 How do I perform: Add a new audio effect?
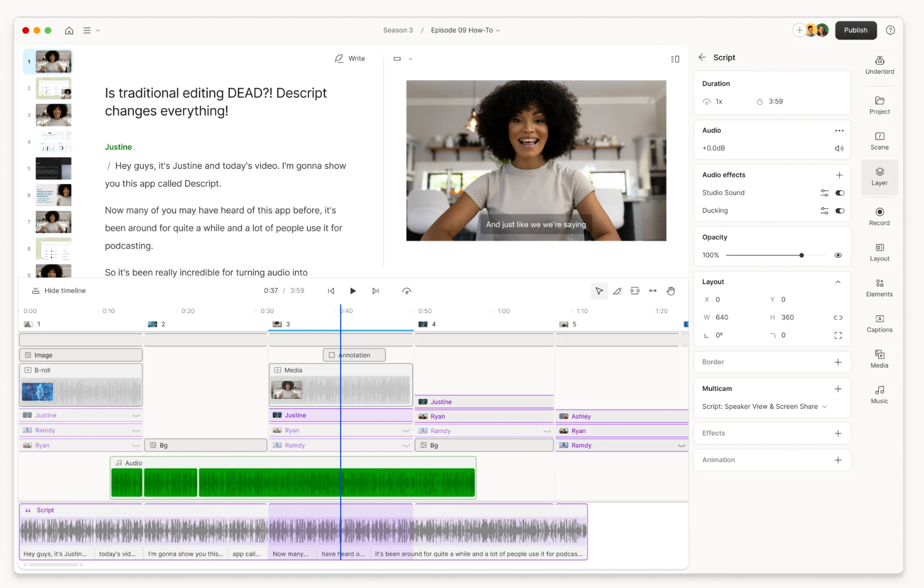pos(839,175)
